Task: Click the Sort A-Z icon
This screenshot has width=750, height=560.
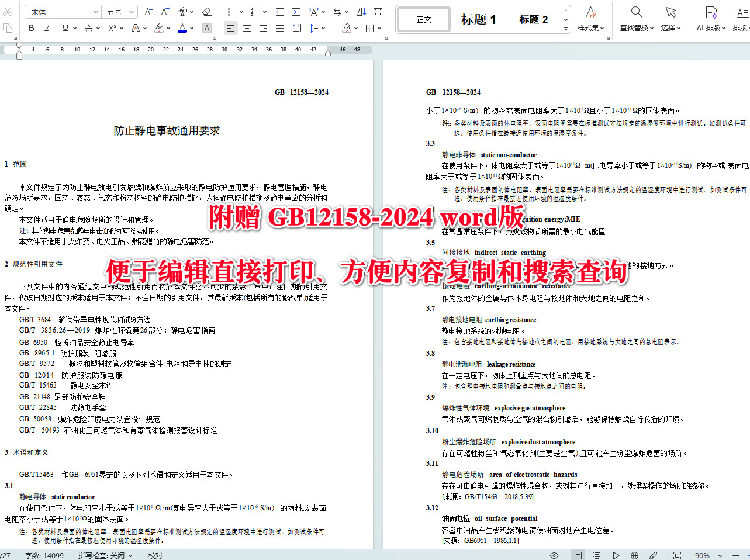Action: pos(361,12)
